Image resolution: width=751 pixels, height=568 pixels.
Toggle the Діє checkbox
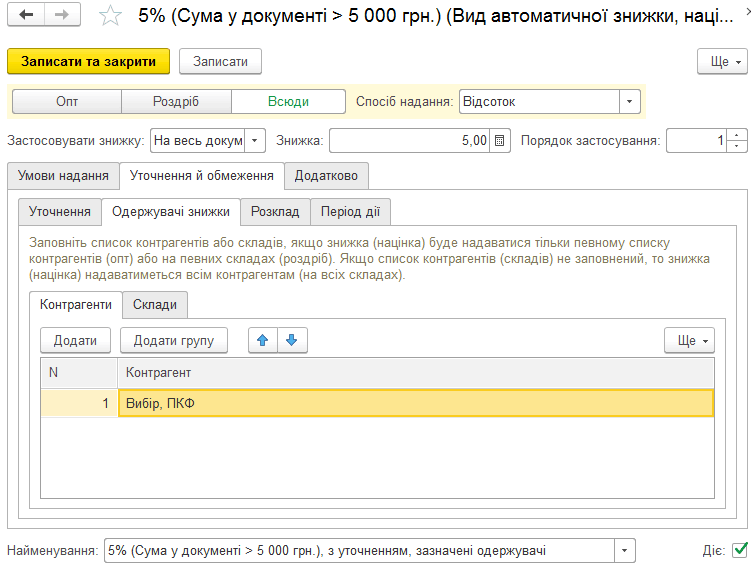(740, 550)
